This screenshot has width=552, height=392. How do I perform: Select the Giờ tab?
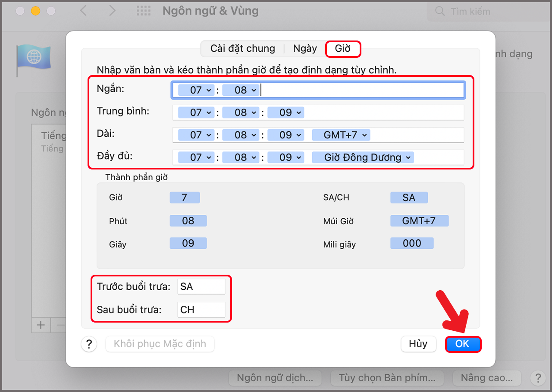(343, 48)
